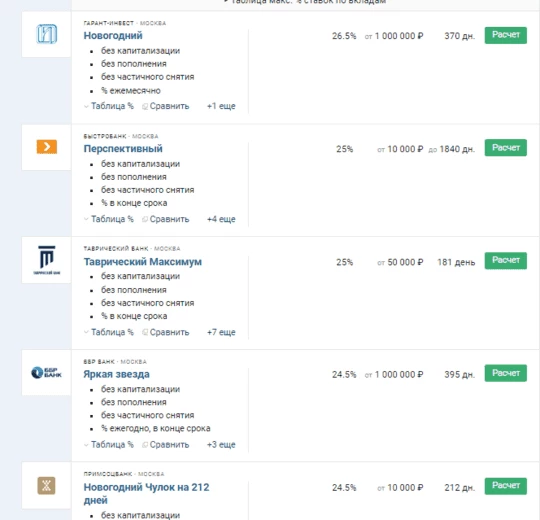Viewport: 540px width, 520px height.
Task: Toggle Сравнить for Таврический Максимум deposit
Action: [x=166, y=332]
